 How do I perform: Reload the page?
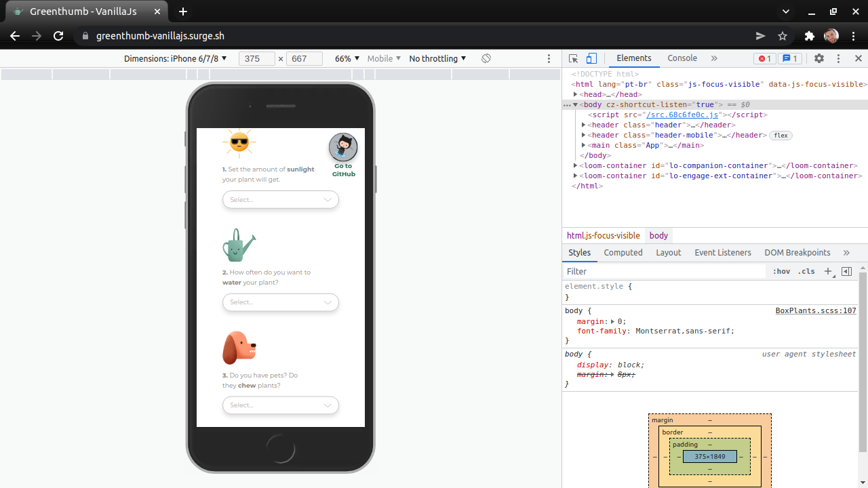click(58, 36)
